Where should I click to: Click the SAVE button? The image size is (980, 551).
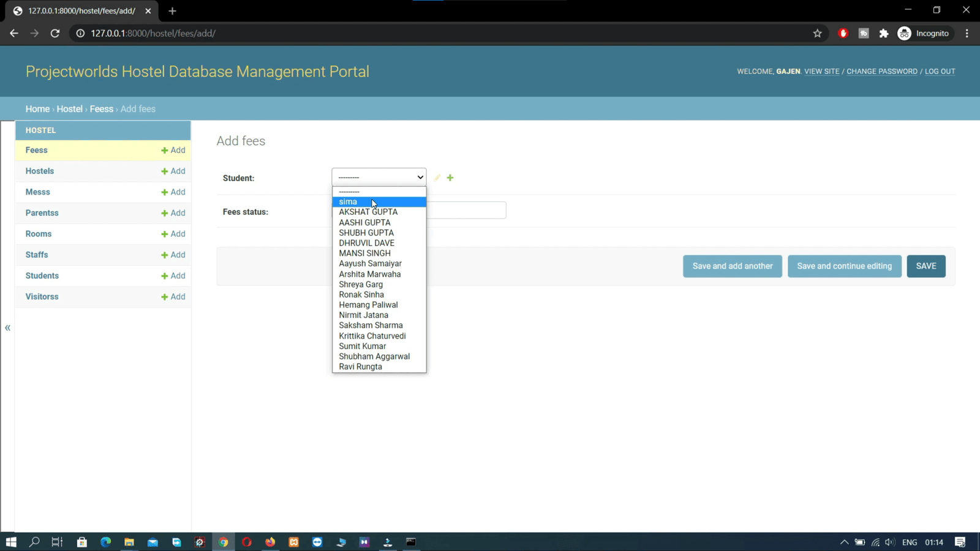pyautogui.click(x=925, y=266)
